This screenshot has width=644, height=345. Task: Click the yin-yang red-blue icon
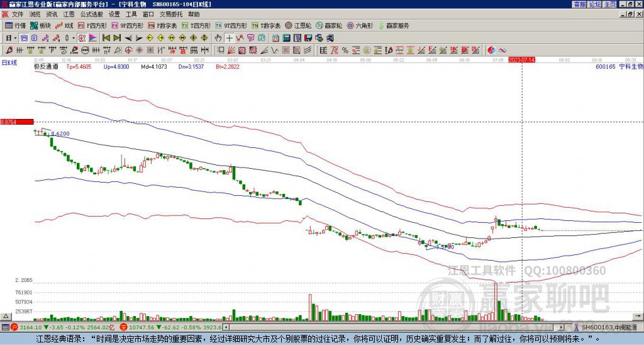(491, 50)
